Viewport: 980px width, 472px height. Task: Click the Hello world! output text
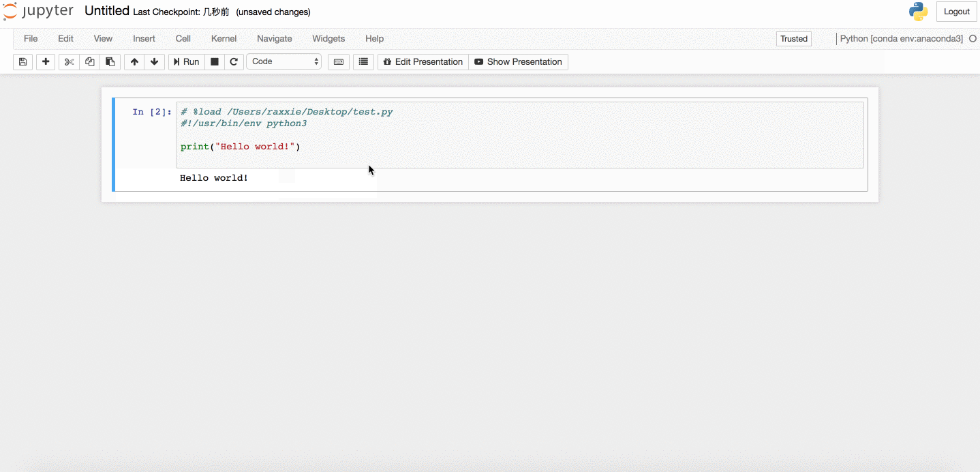pos(214,178)
